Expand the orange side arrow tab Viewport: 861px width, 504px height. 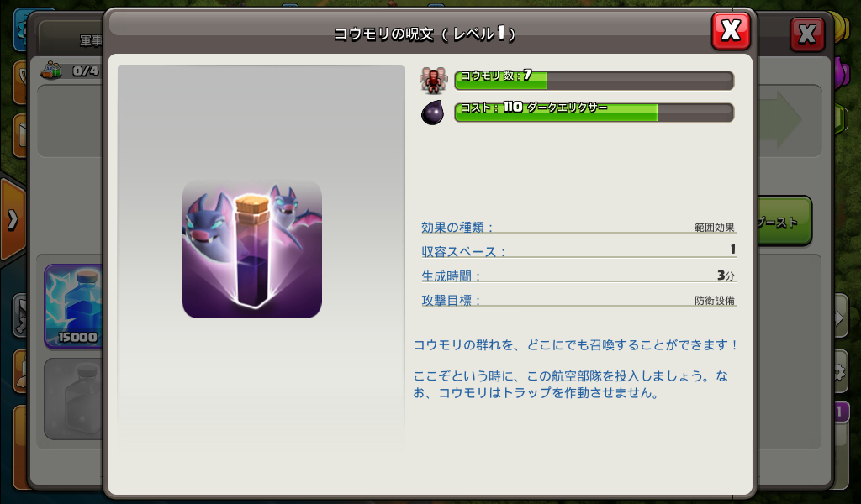pyautogui.click(x=12, y=220)
